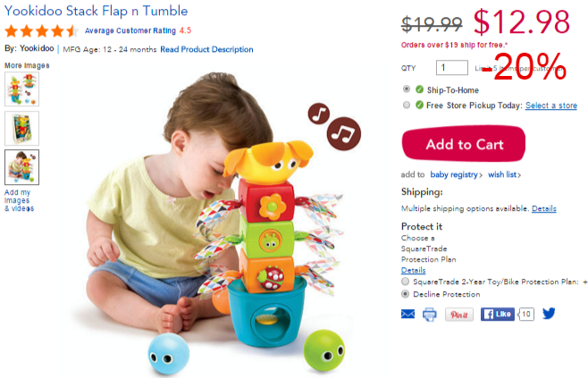Select the Ship-To-Home radio option
588x378 pixels.
pos(407,89)
